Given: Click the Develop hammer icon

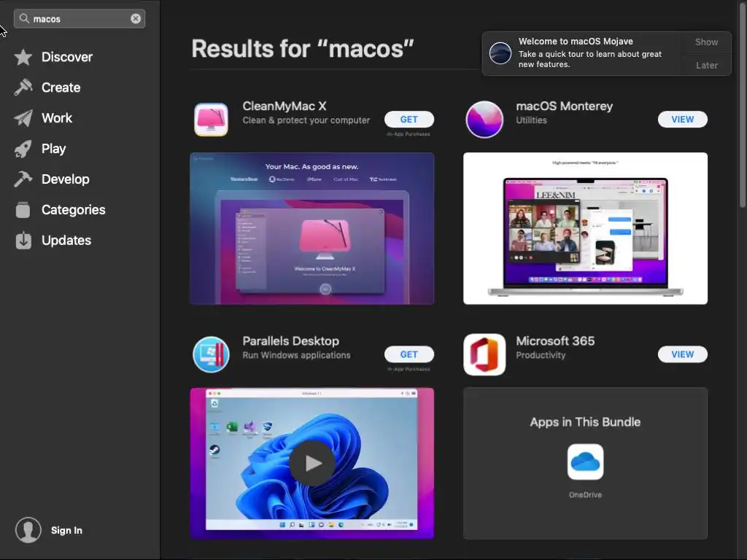Looking at the screenshot, I should click(23, 179).
